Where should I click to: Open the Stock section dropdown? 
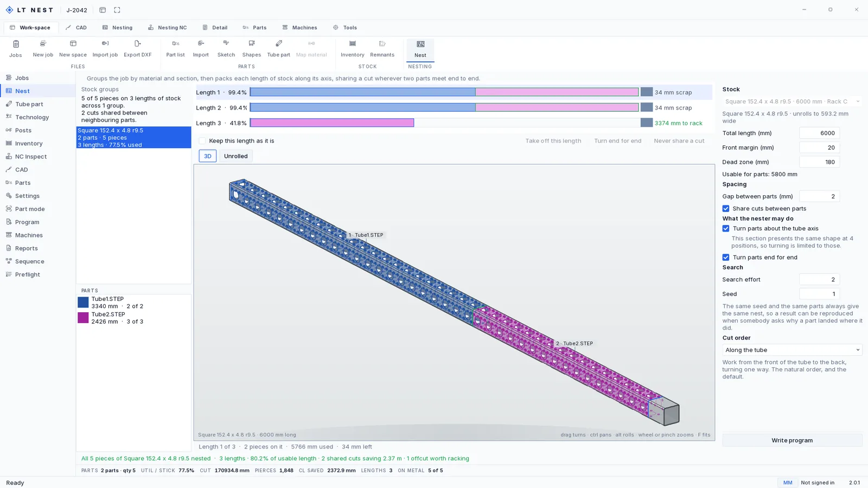(793, 101)
